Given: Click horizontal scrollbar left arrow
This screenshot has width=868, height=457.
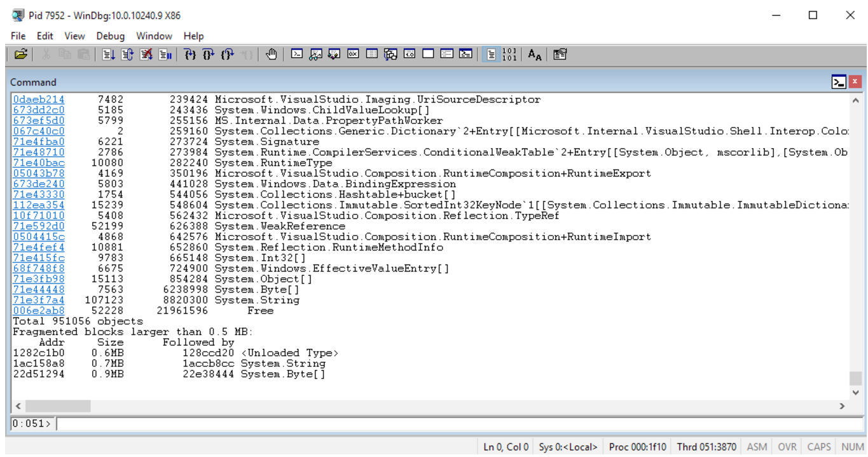Looking at the screenshot, I should tap(18, 406).
